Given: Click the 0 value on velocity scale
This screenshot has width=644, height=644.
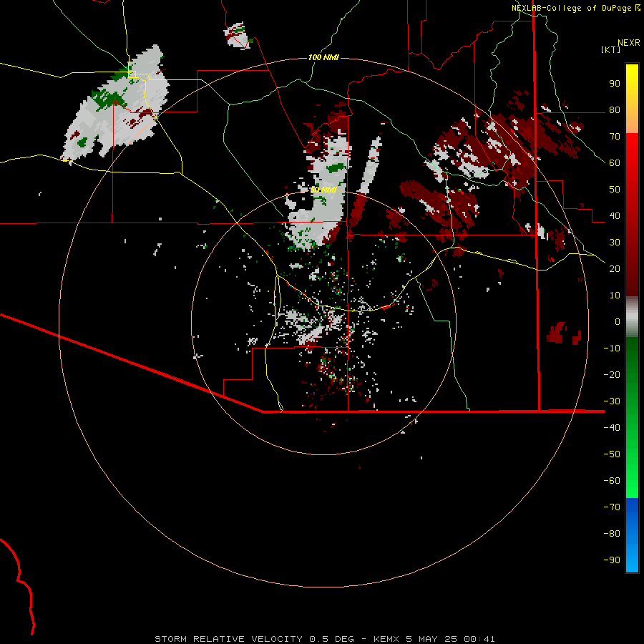Looking at the screenshot, I should (618, 321).
